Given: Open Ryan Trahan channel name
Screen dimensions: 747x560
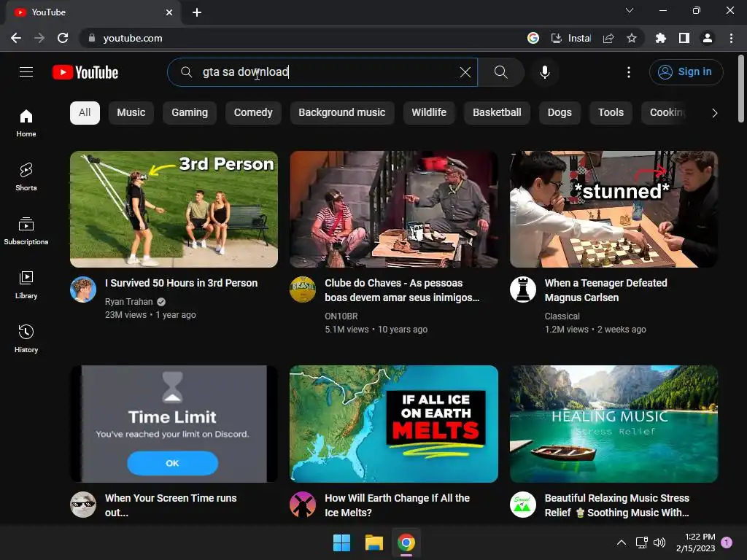Looking at the screenshot, I should pos(128,301).
